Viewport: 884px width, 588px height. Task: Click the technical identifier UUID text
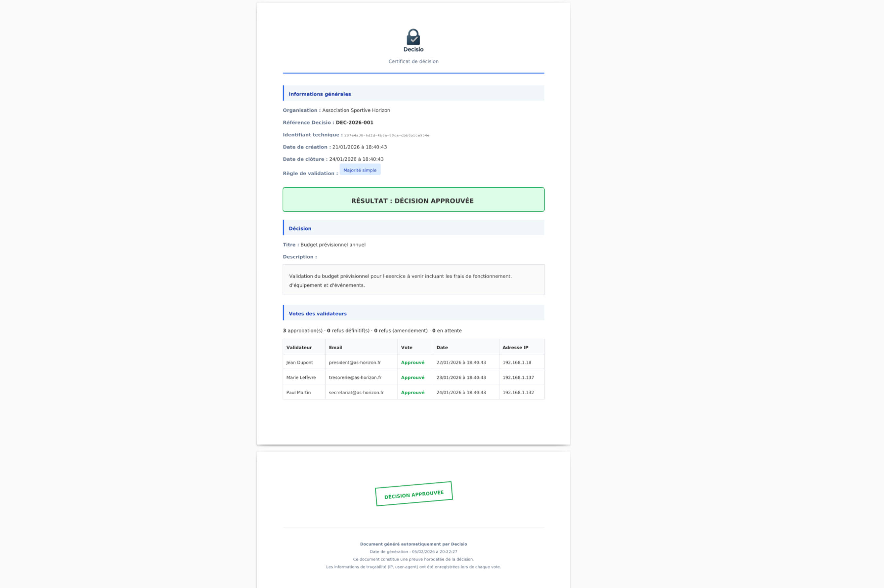386,135
